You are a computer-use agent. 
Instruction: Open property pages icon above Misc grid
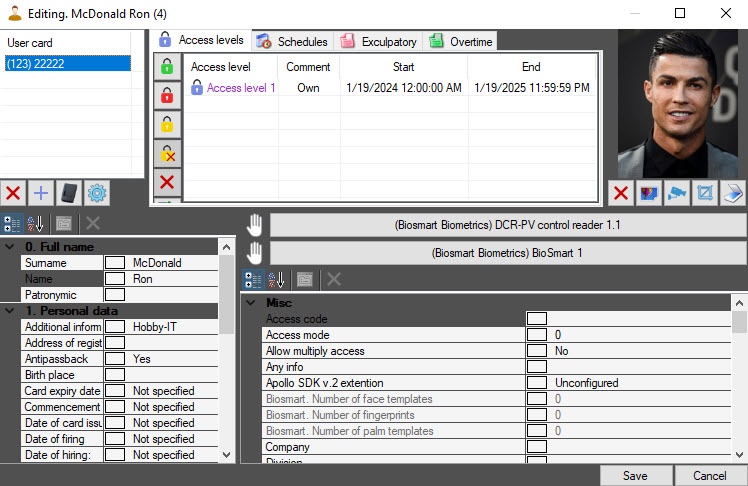pyautogui.click(x=305, y=279)
